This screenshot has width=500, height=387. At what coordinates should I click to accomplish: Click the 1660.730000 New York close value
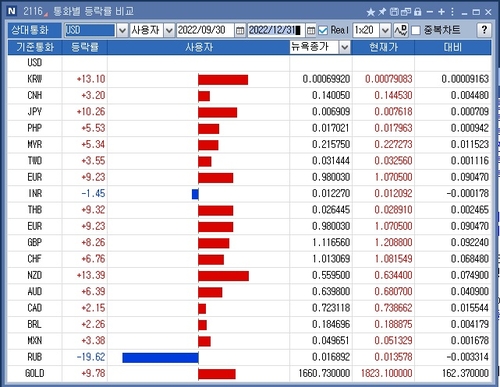point(324,373)
